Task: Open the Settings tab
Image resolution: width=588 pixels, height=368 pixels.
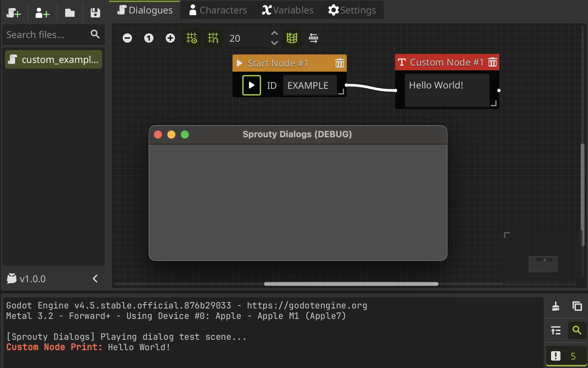Action: pyautogui.click(x=352, y=10)
